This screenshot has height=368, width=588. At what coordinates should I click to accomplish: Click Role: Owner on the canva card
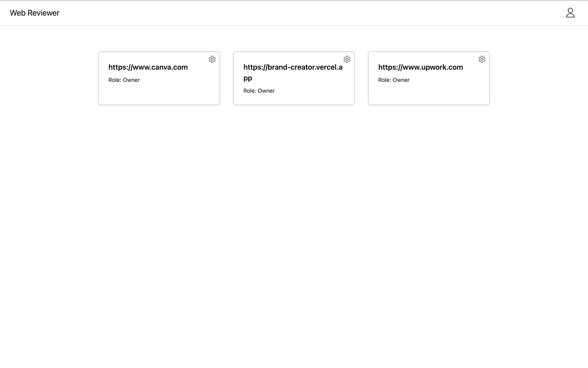pos(124,80)
